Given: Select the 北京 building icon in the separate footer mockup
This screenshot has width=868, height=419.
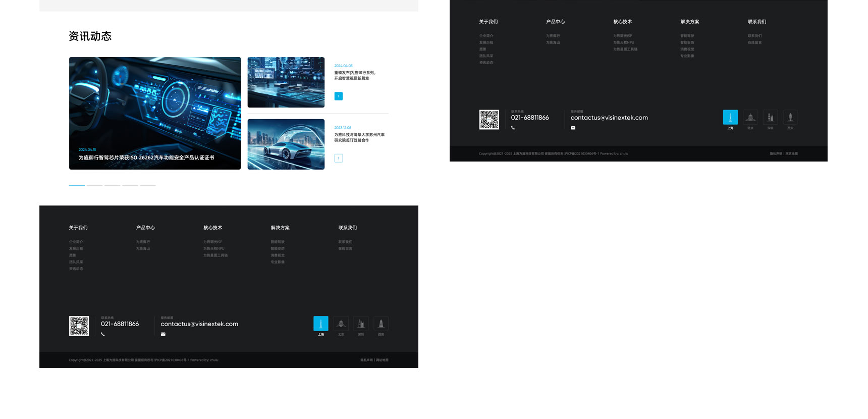Looking at the screenshot, I should pyautogui.click(x=750, y=117).
